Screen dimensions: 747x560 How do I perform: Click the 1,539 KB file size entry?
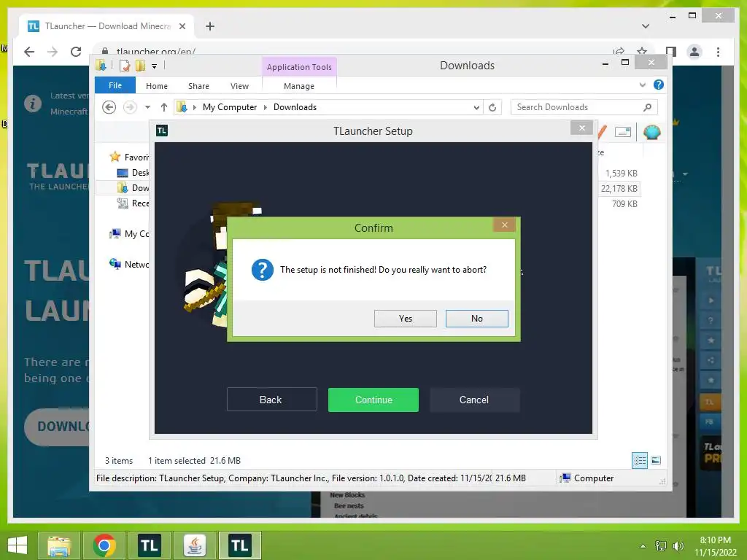(x=622, y=174)
